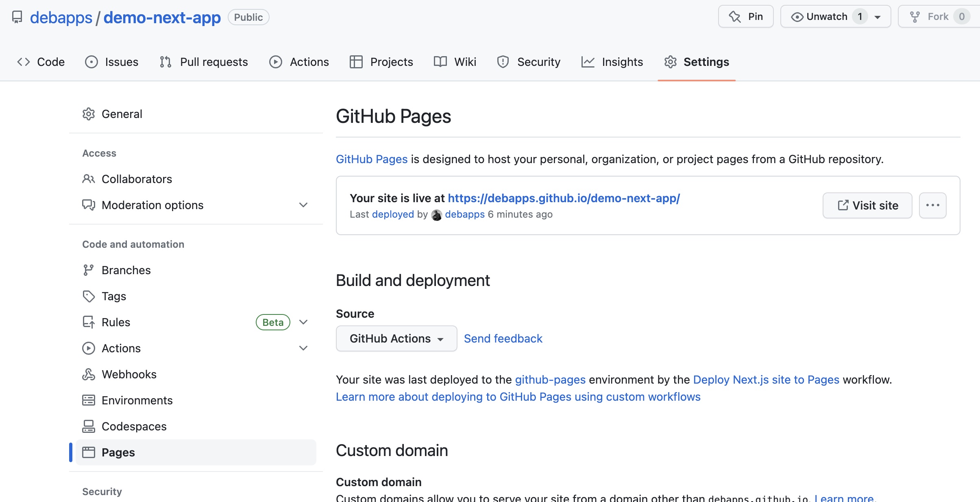Click the Branches icon in the sidebar
Viewport: 980px width, 502px height.
89,270
